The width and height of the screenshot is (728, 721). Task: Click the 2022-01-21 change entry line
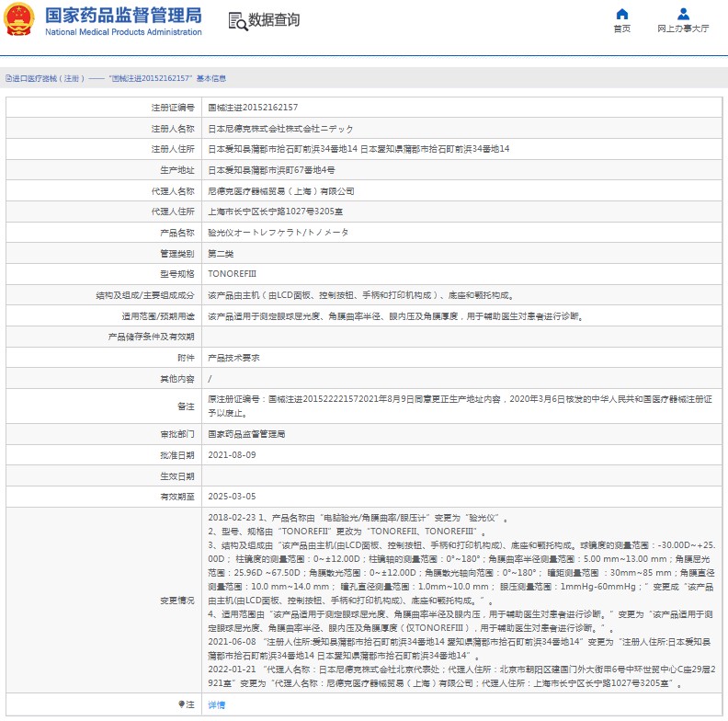click(x=461, y=676)
